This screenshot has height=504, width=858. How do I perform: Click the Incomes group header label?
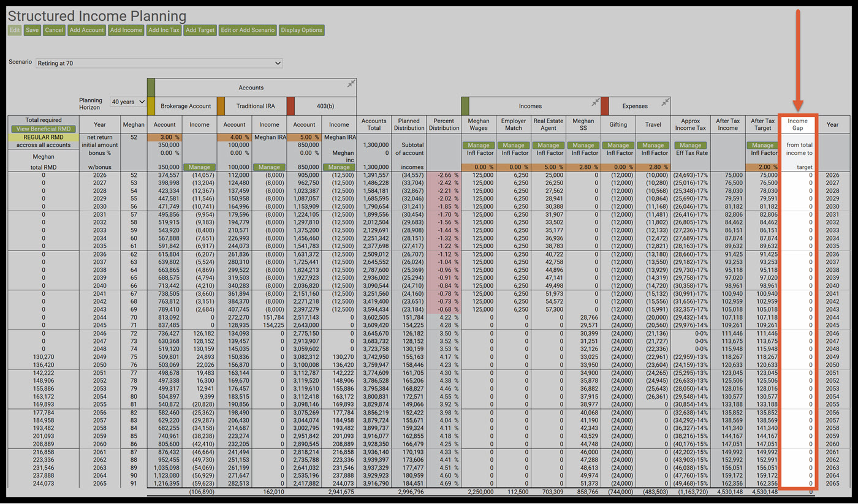pos(531,106)
